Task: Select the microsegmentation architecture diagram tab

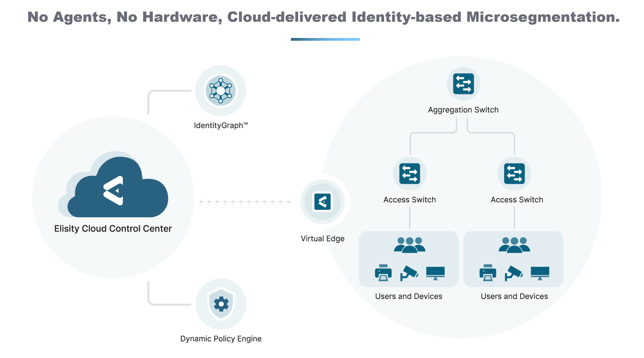Action: pos(322,39)
